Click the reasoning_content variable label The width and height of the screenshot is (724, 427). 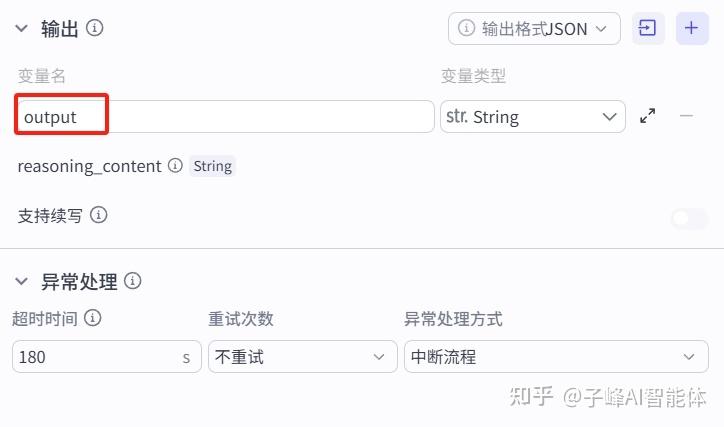pos(89,166)
